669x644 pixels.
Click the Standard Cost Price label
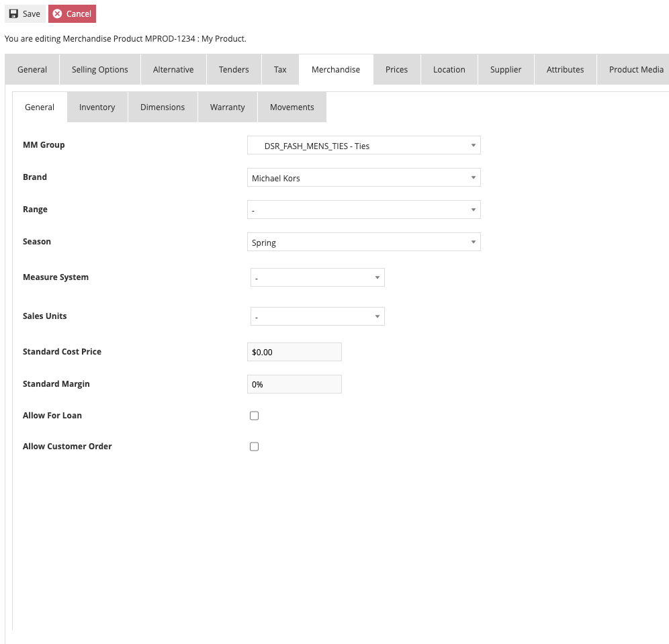tap(62, 352)
